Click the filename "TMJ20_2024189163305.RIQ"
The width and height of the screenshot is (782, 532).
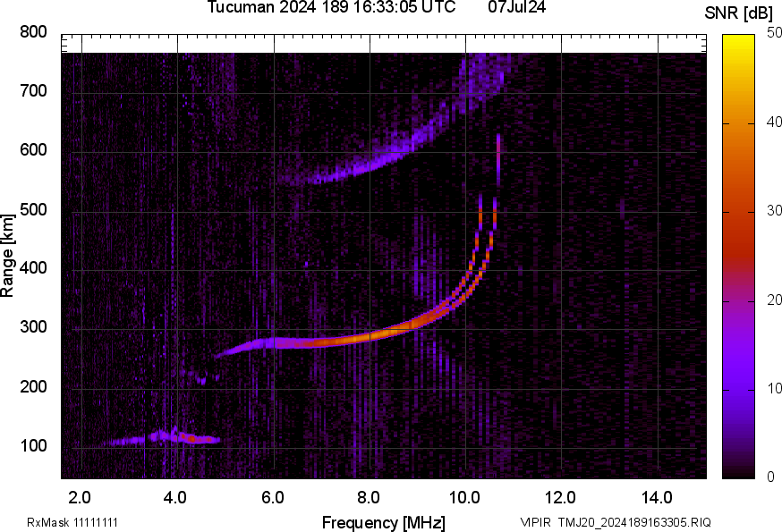pyautogui.click(x=633, y=522)
